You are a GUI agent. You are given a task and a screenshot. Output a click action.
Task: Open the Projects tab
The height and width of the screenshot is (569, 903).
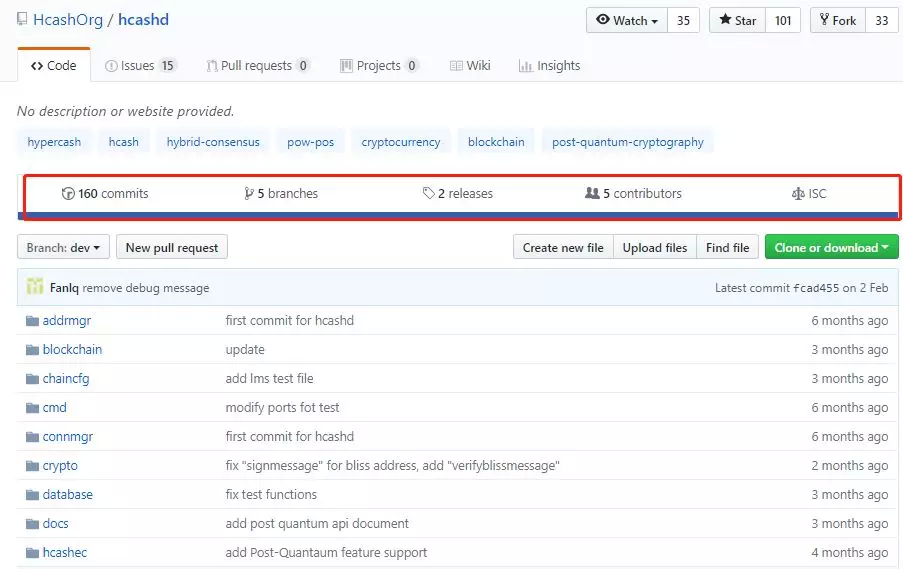pyautogui.click(x=379, y=66)
